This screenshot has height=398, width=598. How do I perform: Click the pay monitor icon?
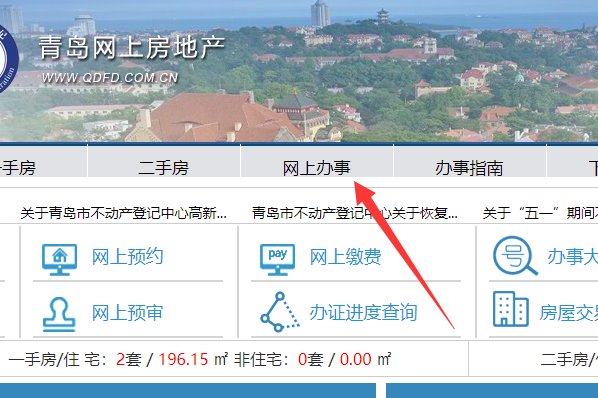277,259
